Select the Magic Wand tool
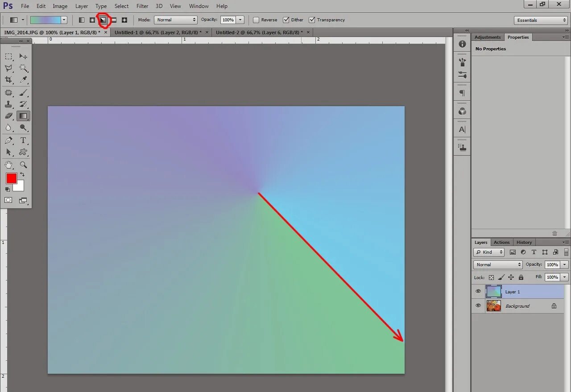The image size is (571, 392). 23,68
